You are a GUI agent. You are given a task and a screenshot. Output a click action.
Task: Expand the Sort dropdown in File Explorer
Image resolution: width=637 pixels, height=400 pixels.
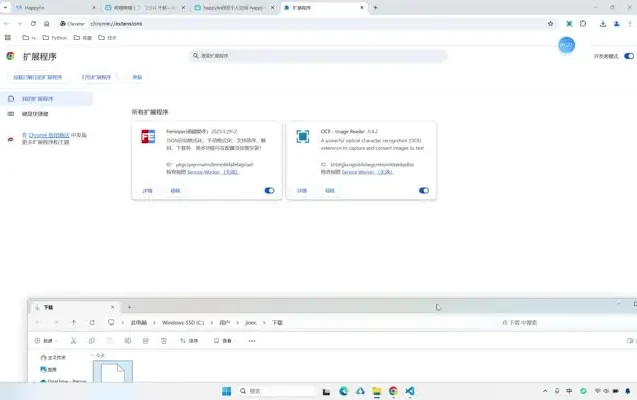(x=190, y=341)
